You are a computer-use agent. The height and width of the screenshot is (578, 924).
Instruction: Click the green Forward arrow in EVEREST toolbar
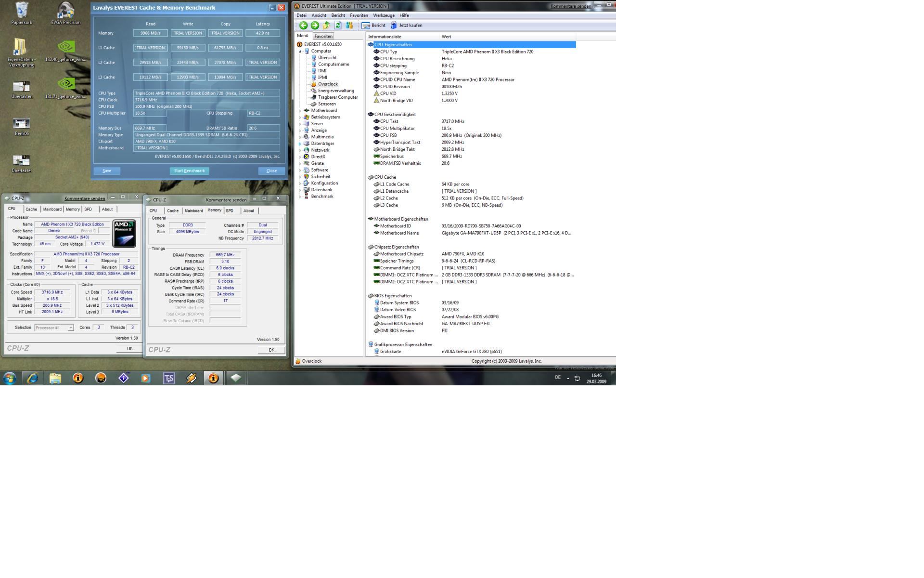click(x=315, y=26)
